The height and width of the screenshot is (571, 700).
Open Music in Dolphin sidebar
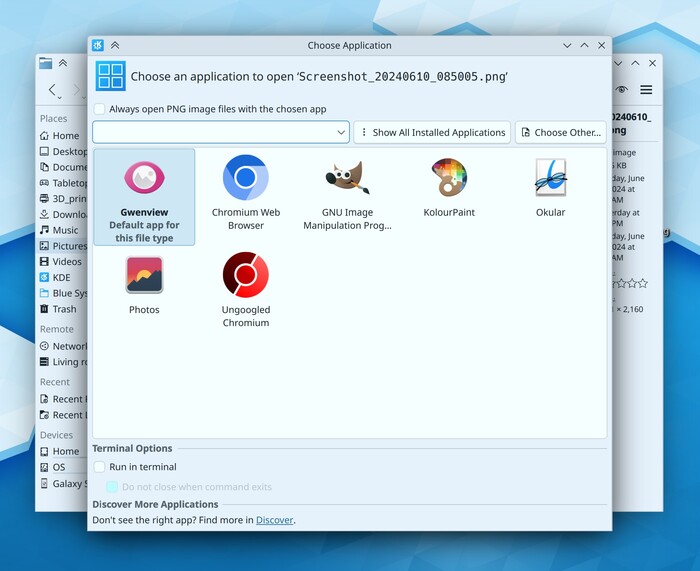tap(63, 230)
